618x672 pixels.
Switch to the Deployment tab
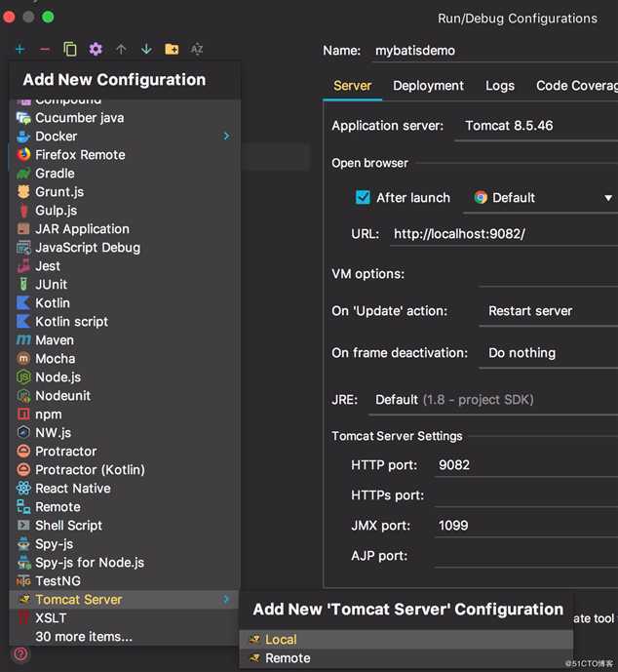click(428, 86)
